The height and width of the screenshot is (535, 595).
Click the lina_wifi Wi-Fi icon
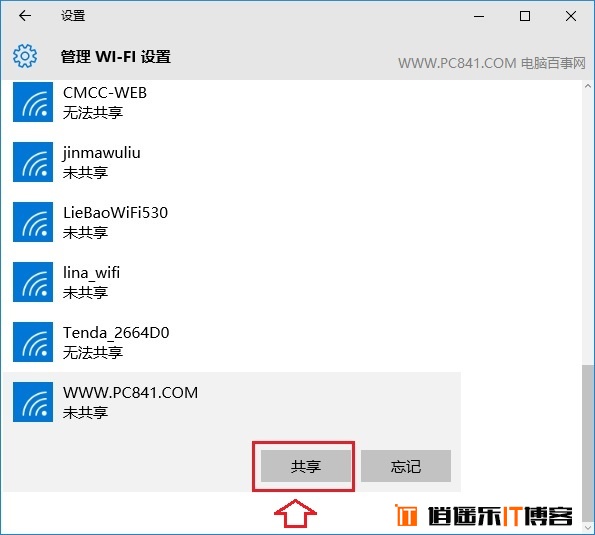(x=33, y=282)
